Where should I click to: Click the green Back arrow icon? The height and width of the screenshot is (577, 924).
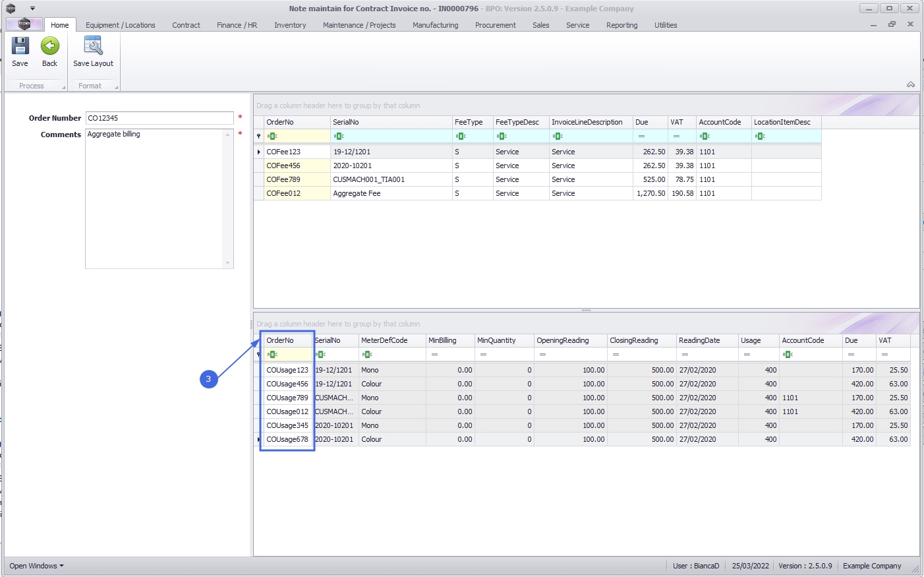[x=50, y=46]
